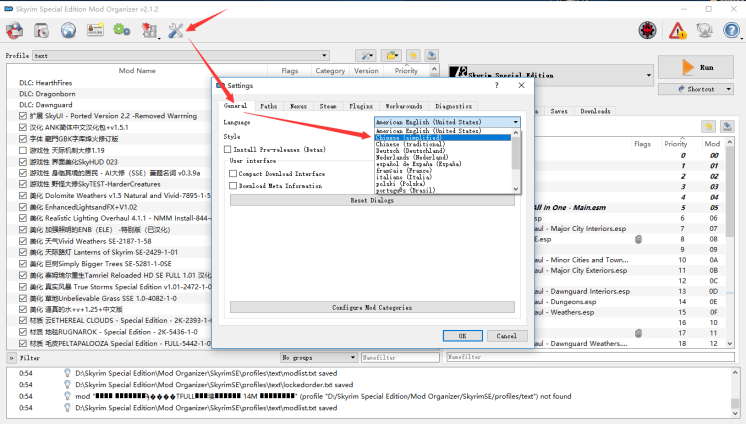746x424 pixels.
Task: Click the OK button in Settings
Action: pyautogui.click(x=462, y=335)
